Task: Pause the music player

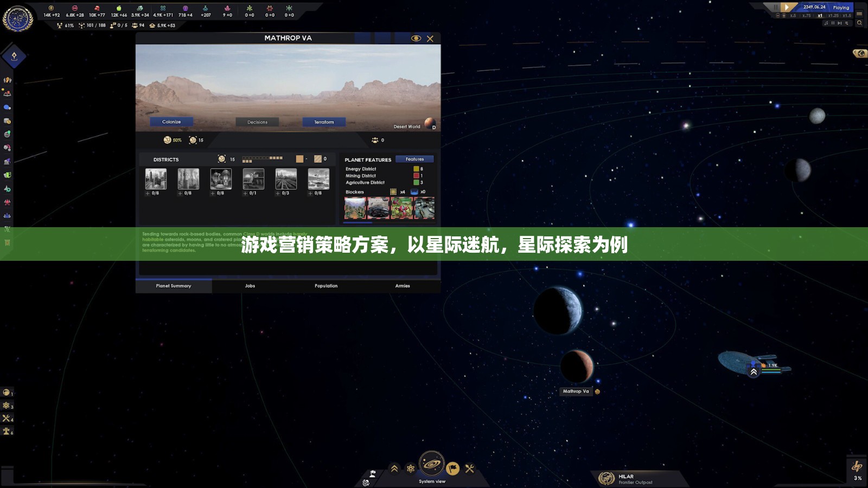Action: pos(833,23)
